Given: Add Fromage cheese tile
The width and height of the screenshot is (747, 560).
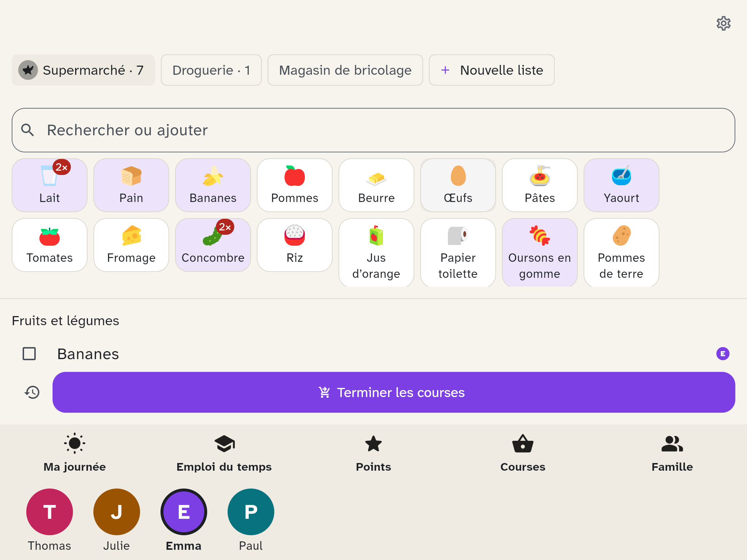Looking at the screenshot, I should [131, 245].
